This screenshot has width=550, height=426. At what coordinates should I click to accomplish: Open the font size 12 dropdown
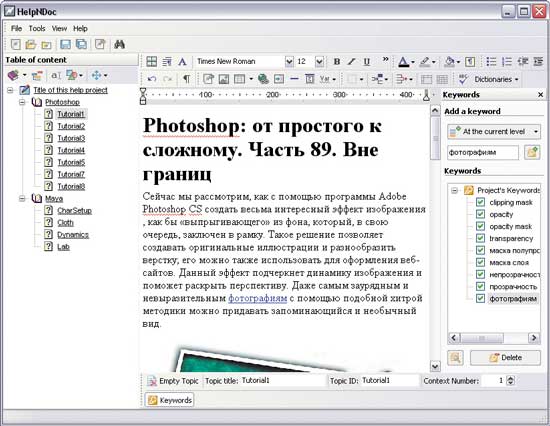click(319, 62)
